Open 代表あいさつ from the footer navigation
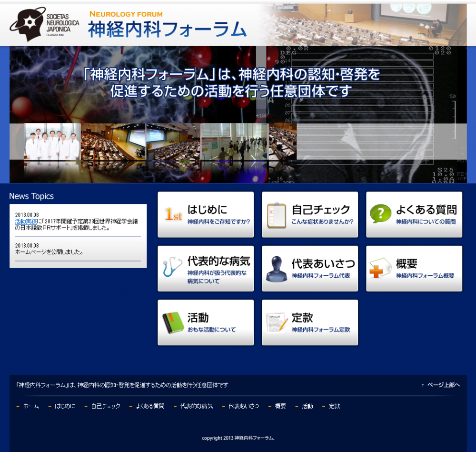Viewport: 476px width, 452px height. pyautogui.click(x=244, y=406)
